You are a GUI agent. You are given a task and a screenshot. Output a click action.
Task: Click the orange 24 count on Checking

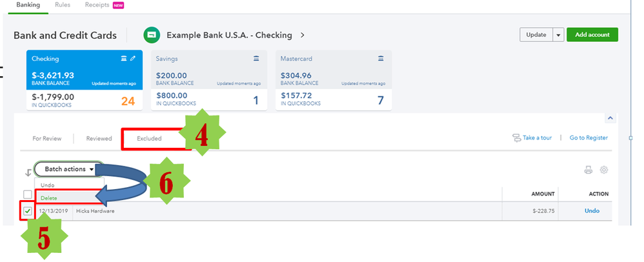click(128, 101)
